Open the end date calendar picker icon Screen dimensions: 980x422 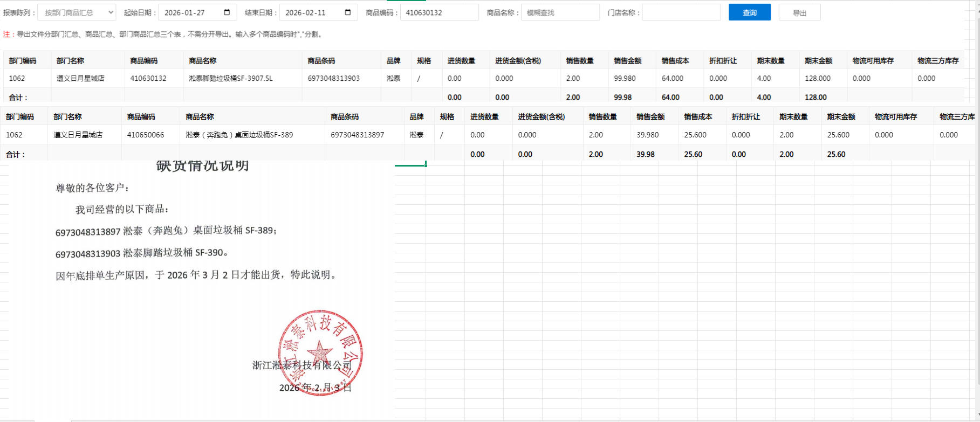tap(347, 12)
